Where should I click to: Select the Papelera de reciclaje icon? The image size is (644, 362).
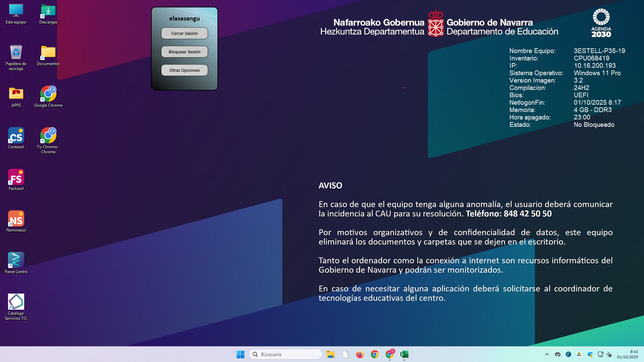(16, 57)
